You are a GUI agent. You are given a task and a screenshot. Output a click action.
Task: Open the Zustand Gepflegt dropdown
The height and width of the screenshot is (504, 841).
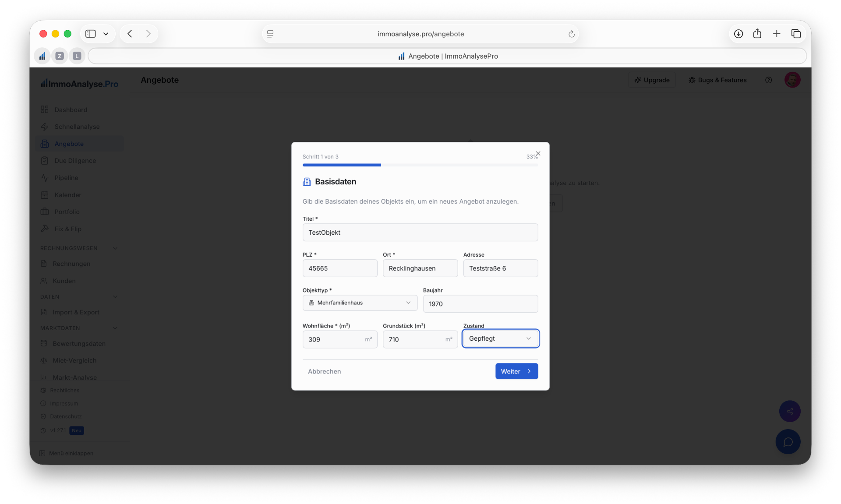500,338
